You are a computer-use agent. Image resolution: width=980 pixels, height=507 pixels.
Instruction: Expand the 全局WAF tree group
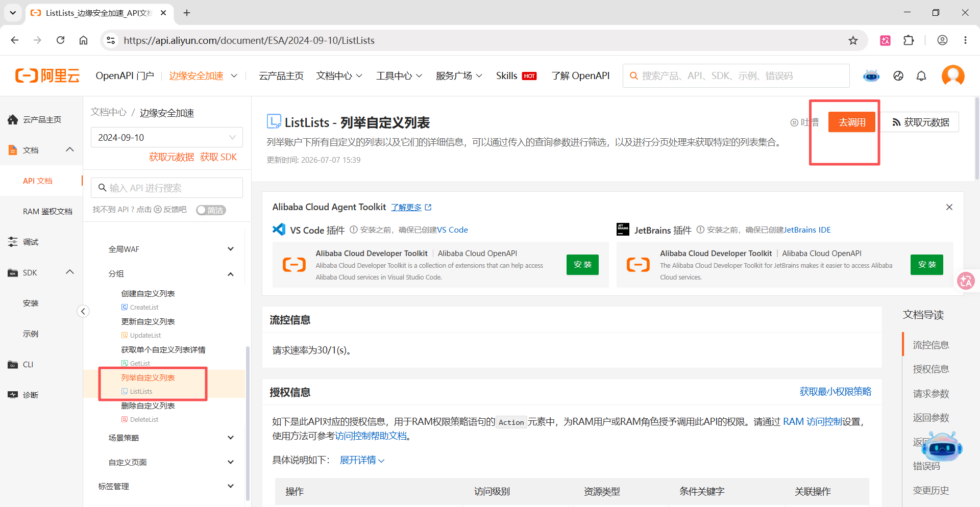pos(231,249)
